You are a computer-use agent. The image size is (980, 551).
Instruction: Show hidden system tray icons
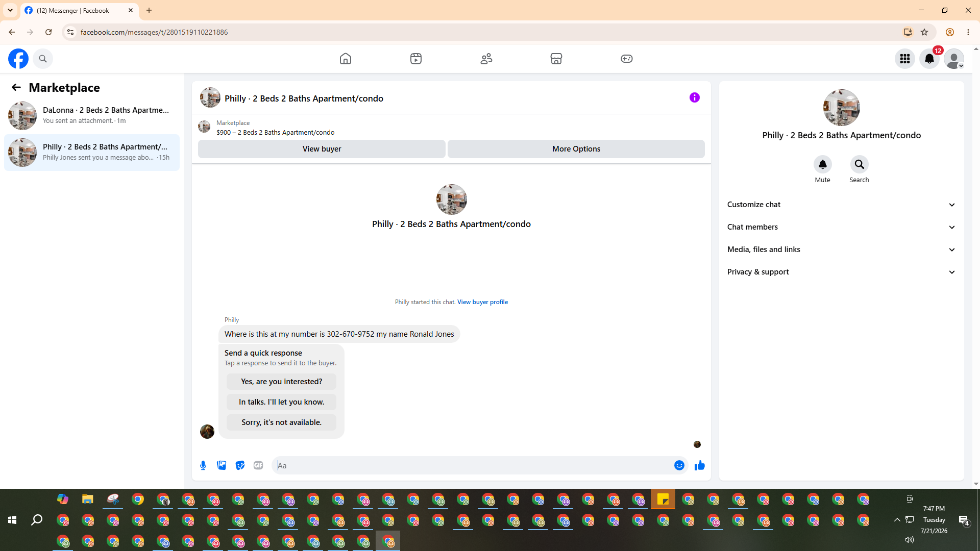(x=897, y=520)
